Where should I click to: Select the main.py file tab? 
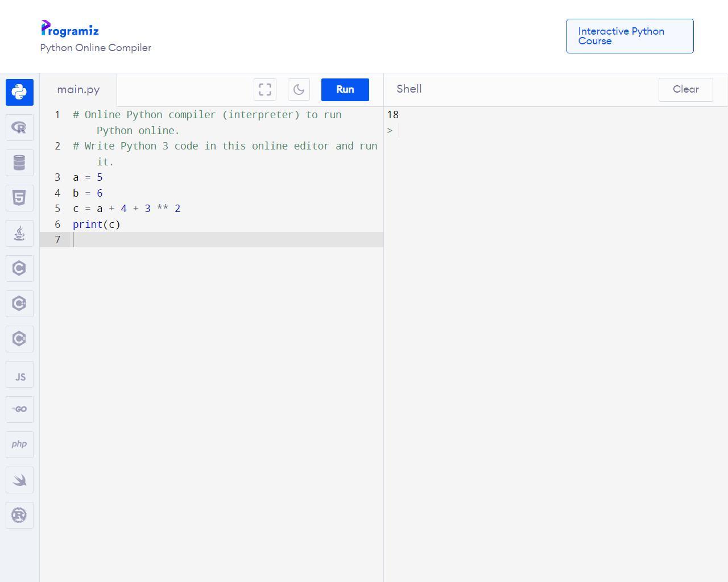click(78, 90)
